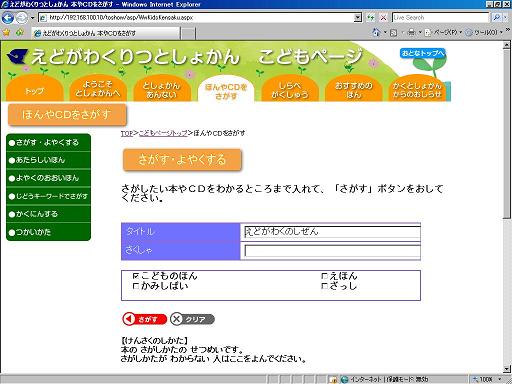Go to the おとなトップへ button
This screenshot has height=384, width=512.
click(423, 53)
